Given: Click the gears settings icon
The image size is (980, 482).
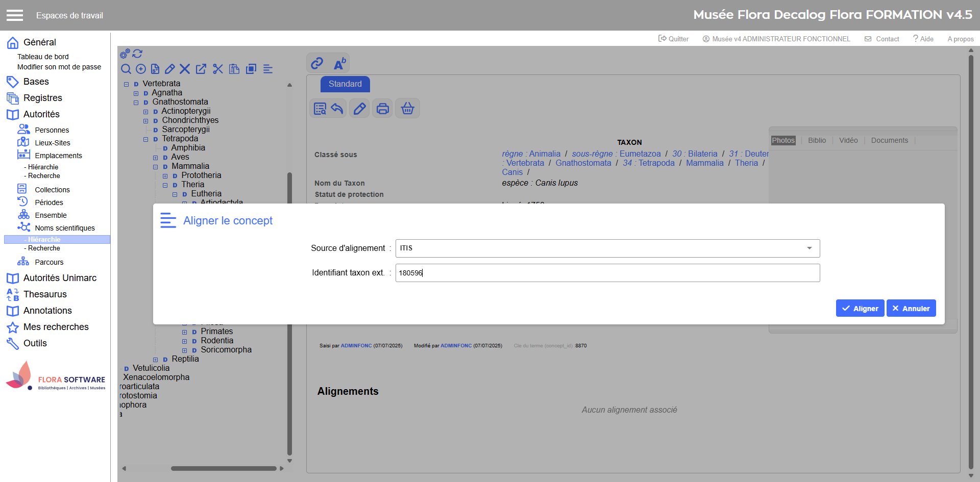Looking at the screenshot, I should 125,54.
